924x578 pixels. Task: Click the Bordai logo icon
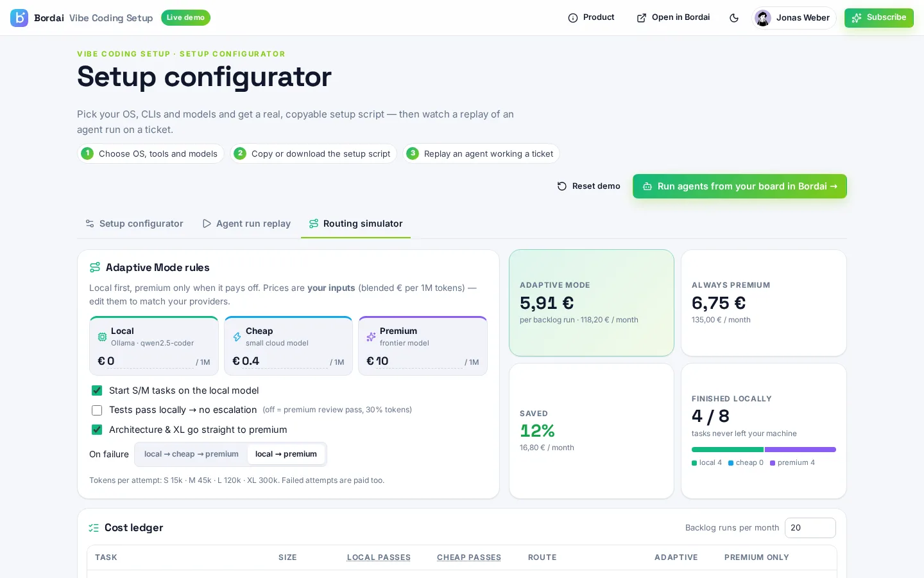[19, 18]
